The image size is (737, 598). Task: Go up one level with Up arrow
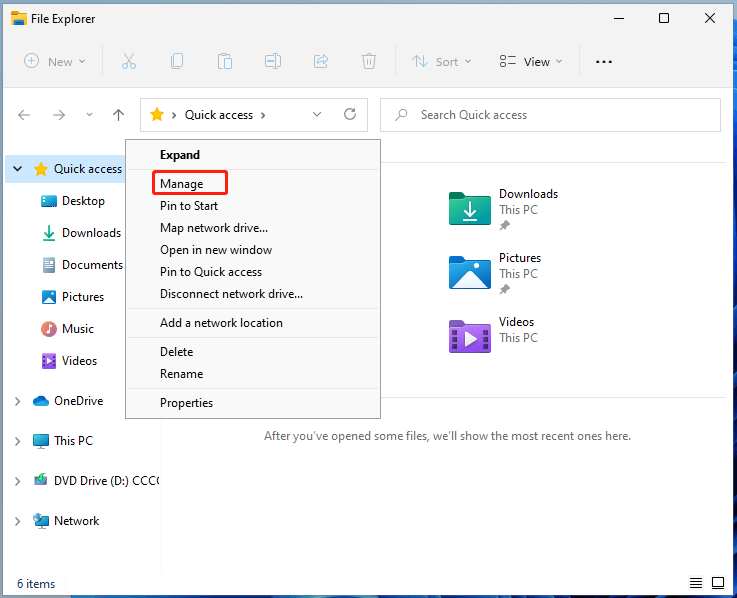coord(119,115)
